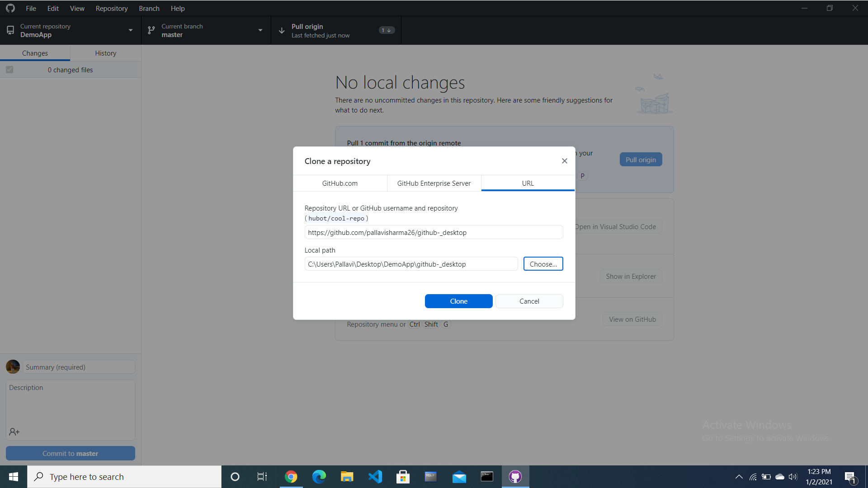
Task: Click the Visual Studio Code taskbar icon
Action: pyautogui.click(x=375, y=476)
